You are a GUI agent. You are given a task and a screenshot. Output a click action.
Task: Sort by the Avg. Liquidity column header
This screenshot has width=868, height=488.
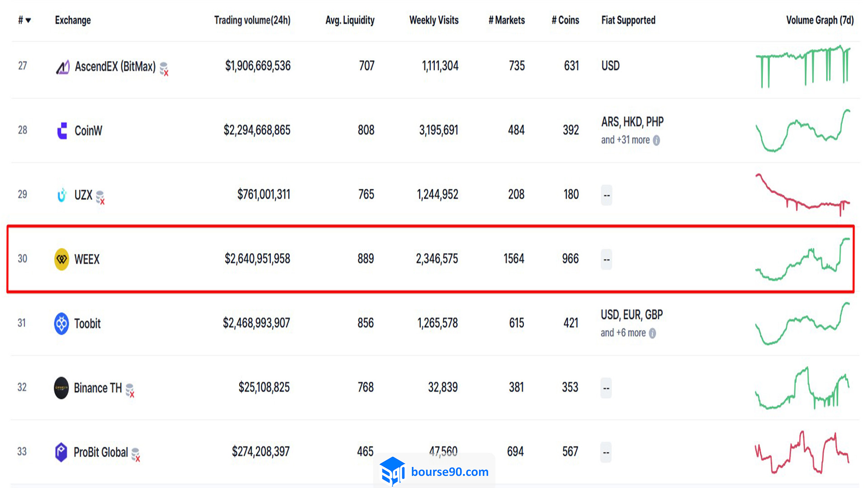pos(350,20)
